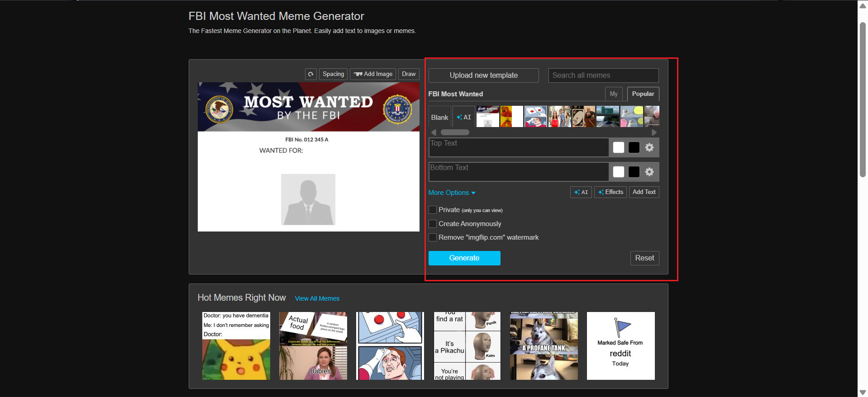Image resolution: width=868 pixels, height=397 pixels.
Task: Open the Actual food Babies meme
Action: coord(313,346)
